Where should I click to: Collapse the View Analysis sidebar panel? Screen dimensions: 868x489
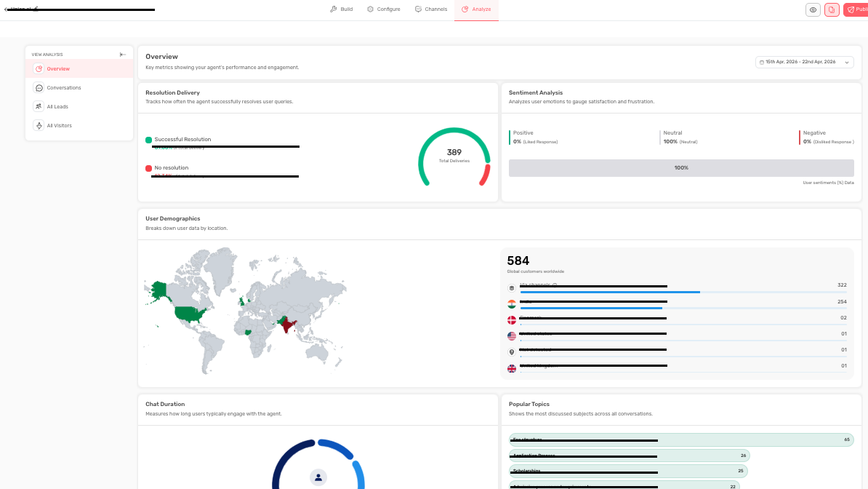click(123, 55)
